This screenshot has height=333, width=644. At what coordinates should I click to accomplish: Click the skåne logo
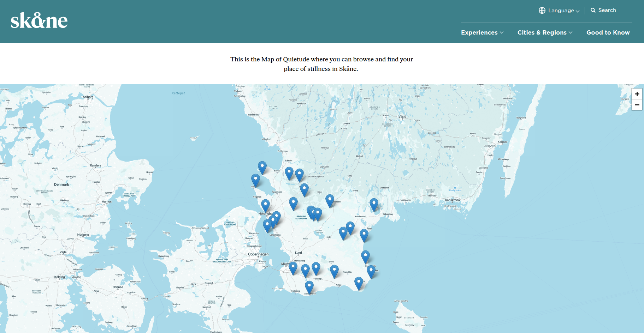[x=39, y=20]
